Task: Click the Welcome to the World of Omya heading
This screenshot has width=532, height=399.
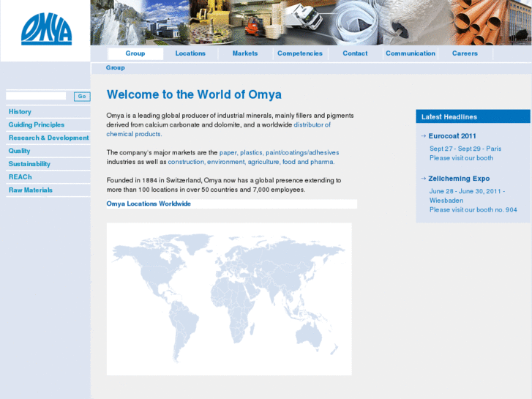Action: point(194,94)
